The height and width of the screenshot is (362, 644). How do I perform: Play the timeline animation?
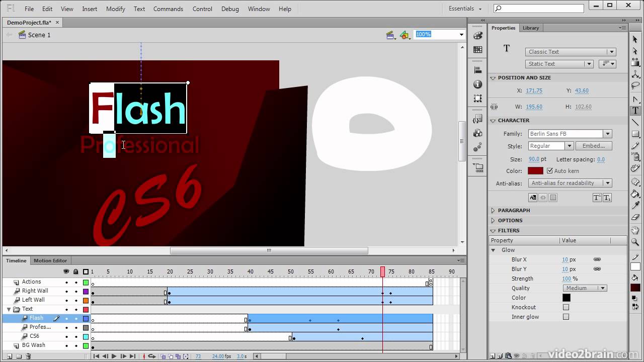click(x=114, y=356)
